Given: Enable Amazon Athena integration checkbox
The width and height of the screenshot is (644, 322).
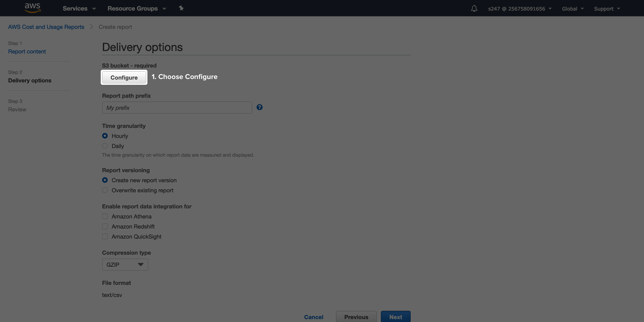Looking at the screenshot, I should point(105,217).
